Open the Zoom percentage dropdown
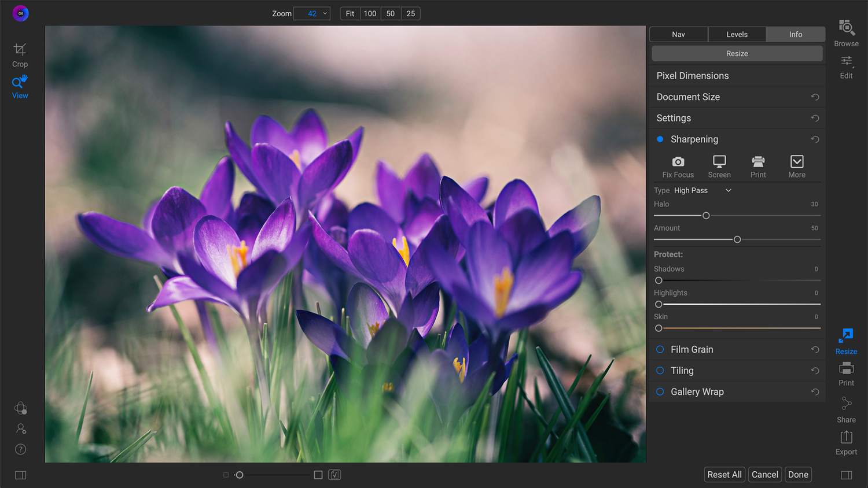 [325, 13]
